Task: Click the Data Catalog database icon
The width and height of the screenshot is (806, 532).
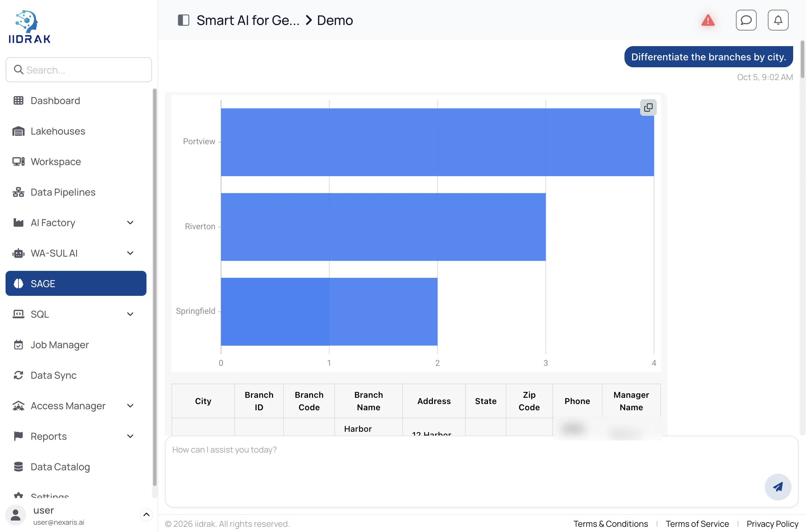Action: pyautogui.click(x=18, y=467)
